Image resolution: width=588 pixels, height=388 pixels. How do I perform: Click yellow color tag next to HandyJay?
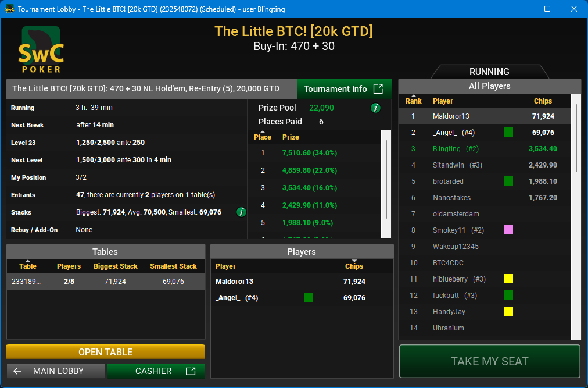coord(508,311)
